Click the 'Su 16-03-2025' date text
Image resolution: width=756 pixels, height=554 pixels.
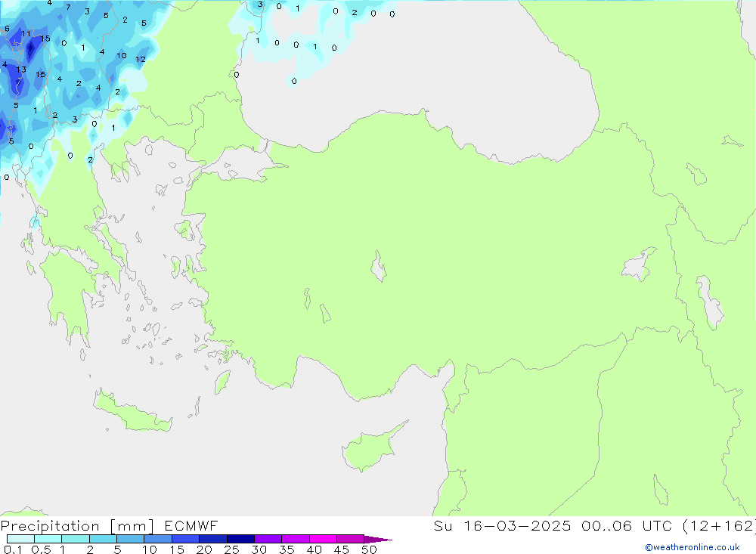pos(502,525)
